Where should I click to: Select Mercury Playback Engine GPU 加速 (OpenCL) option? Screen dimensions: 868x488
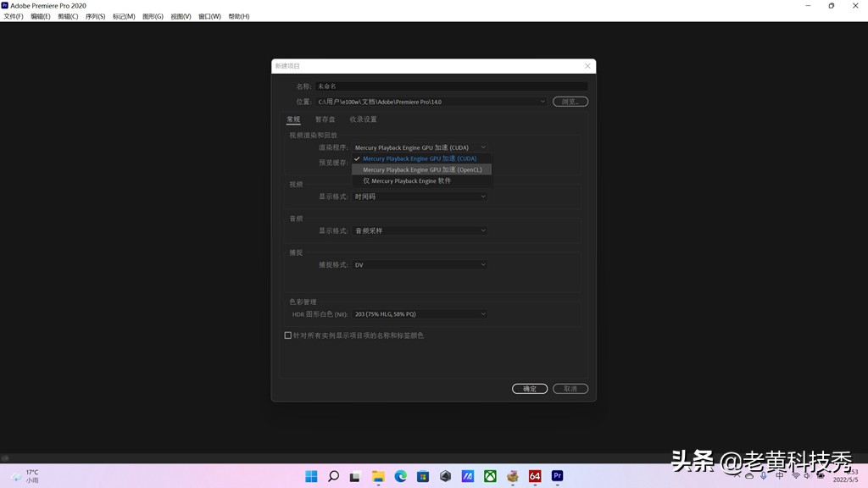pyautogui.click(x=421, y=169)
